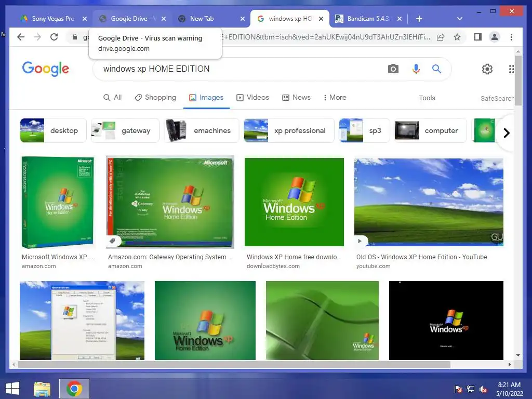Expand the More search options menu
Image resolution: width=532 pixels, height=399 pixels.
(x=335, y=97)
